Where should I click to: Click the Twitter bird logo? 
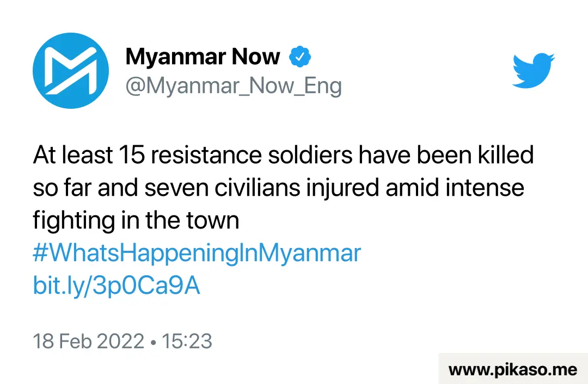point(533,70)
